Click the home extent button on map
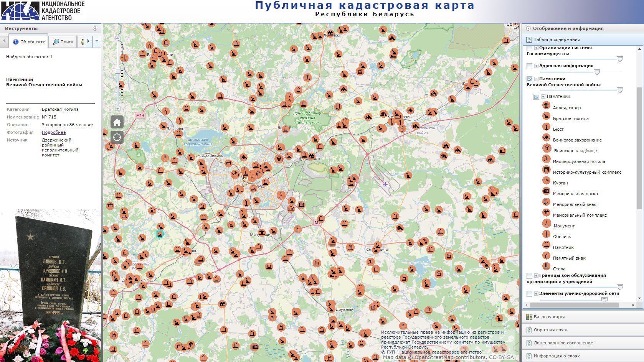The width and height of the screenshot is (644, 362). [117, 122]
